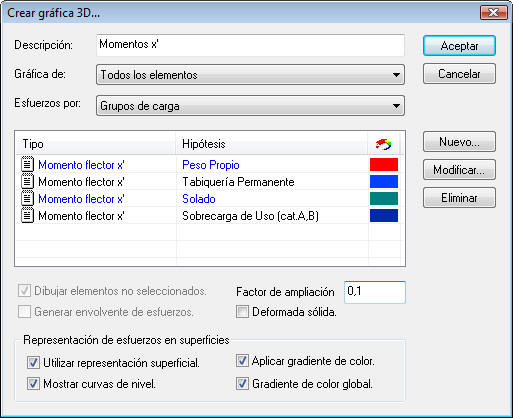Click the document icon beside Peso Propio row
513x418 pixels.
coord(28,164)
